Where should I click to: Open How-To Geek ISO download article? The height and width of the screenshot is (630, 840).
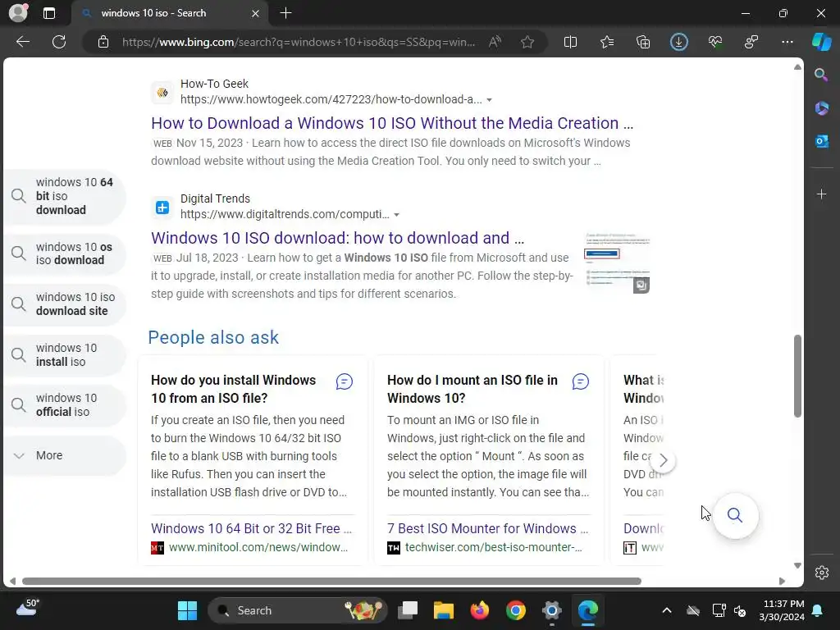pos(392,123)
